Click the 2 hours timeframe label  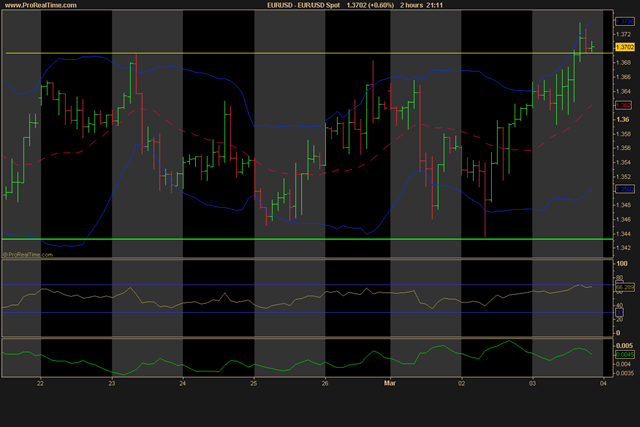coord(411,5)
